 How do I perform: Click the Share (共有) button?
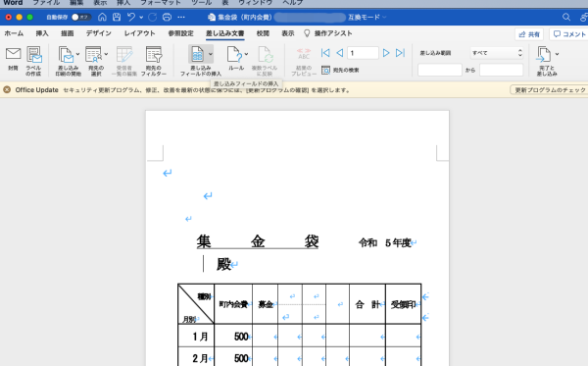pos(529,34)
